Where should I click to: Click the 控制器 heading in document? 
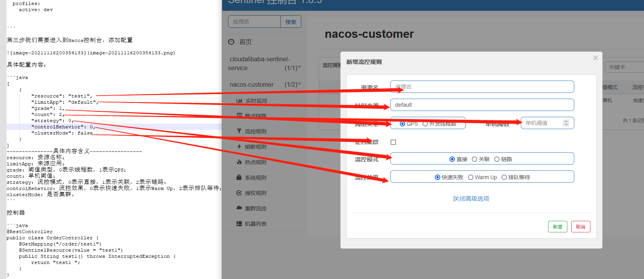coord(16,213)
